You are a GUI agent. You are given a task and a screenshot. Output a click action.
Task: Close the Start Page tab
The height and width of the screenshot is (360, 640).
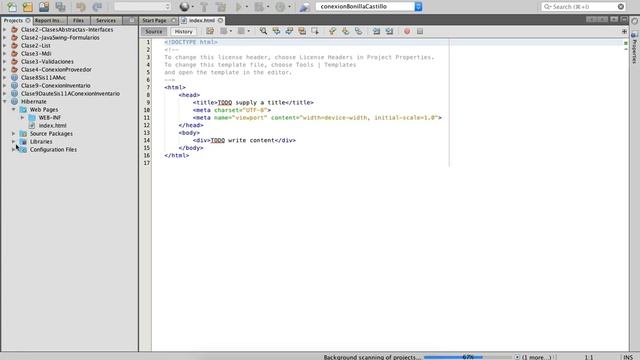(x=173, y=20)
